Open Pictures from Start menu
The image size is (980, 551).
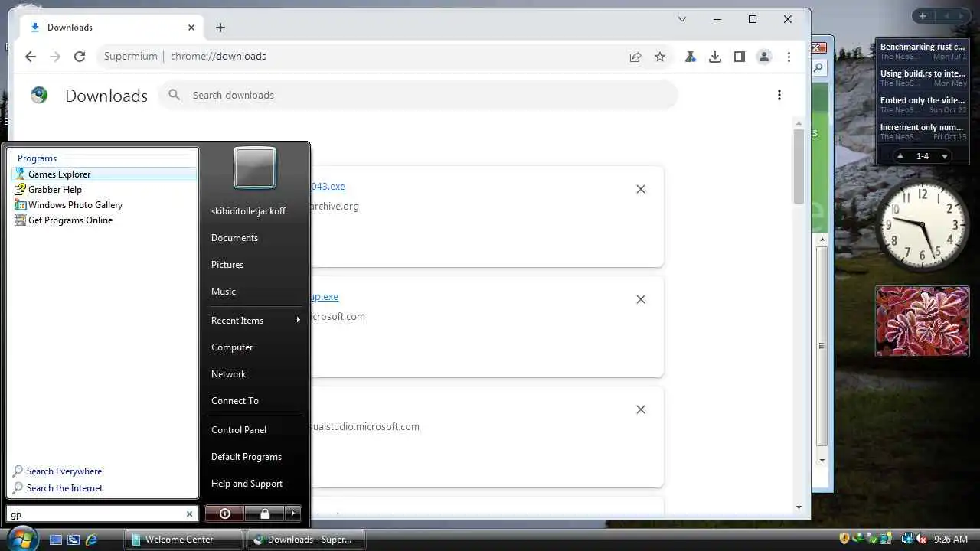click(x=255, y=265)
